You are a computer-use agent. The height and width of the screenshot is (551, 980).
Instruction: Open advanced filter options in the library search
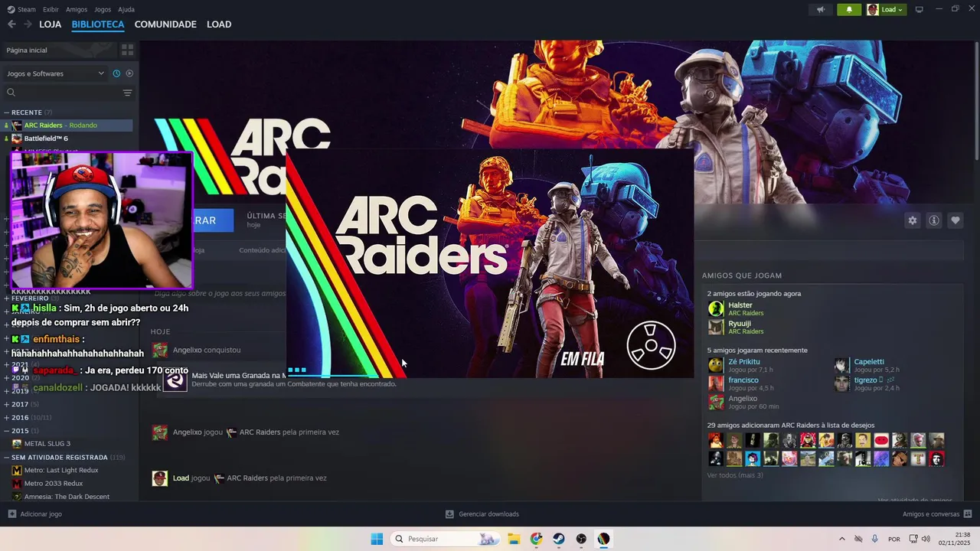[x=127, y=93]
